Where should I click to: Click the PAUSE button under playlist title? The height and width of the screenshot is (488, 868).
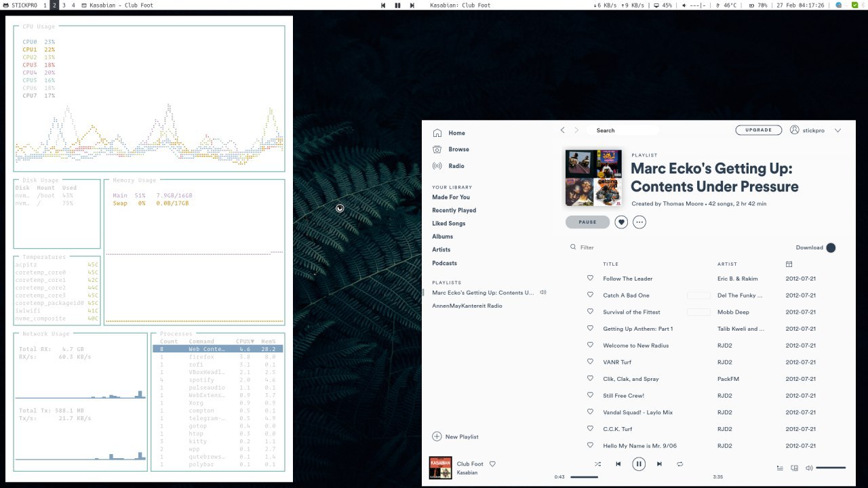pyautogui.click(x=587, y=222)
